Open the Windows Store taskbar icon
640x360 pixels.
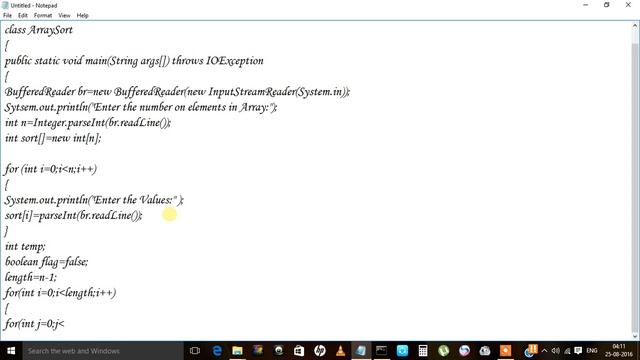click(x=299, y=351)
